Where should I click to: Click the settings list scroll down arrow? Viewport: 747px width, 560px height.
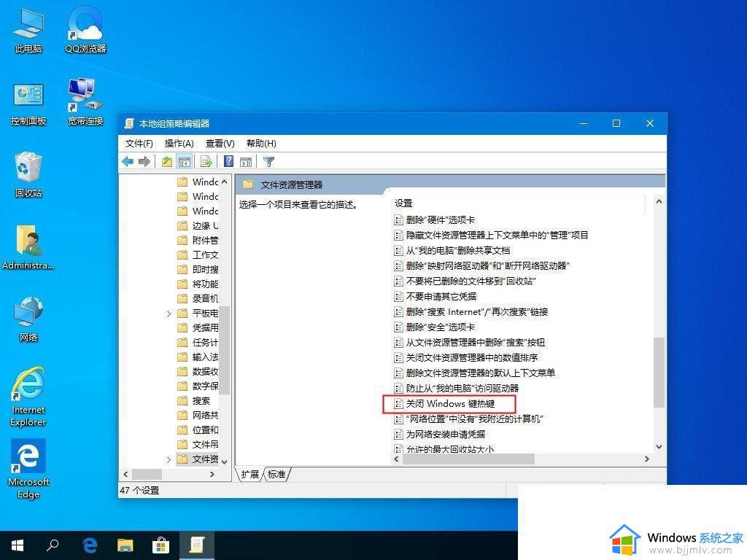(659, 447)
